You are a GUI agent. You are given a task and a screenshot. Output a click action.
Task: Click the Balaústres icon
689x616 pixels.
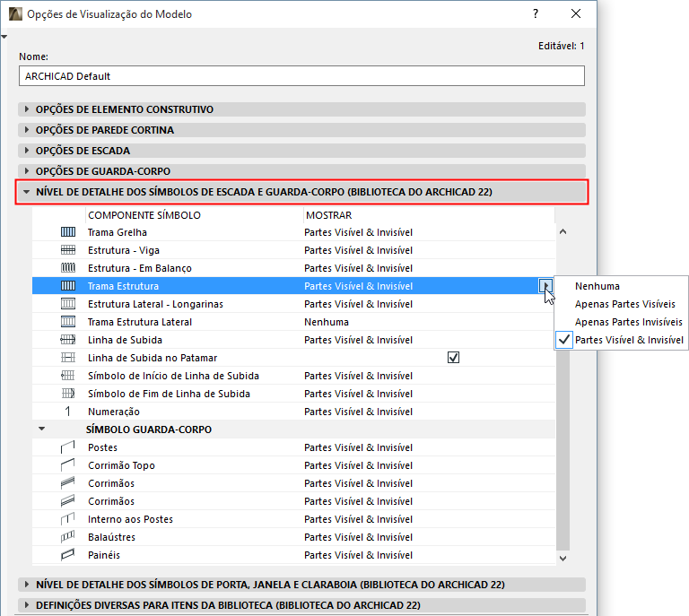[x=67, y=537]
